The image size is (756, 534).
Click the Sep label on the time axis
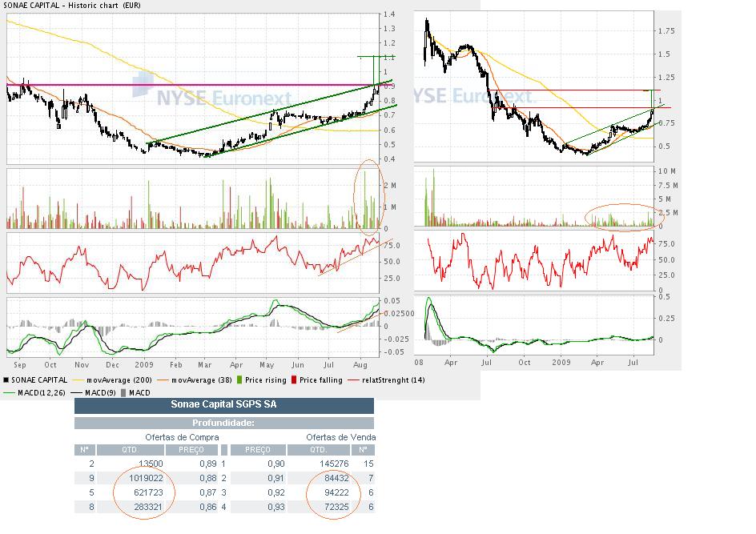[20, 365]
